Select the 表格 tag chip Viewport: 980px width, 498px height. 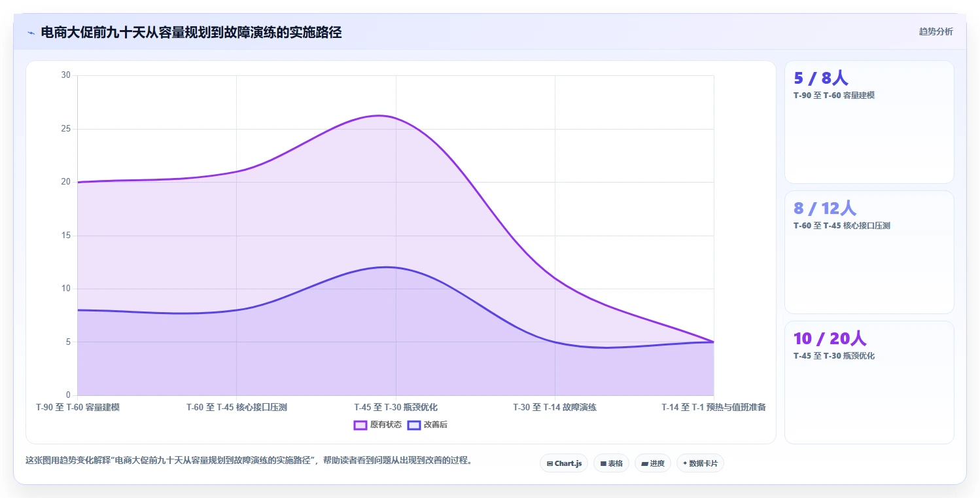[611, 463]
